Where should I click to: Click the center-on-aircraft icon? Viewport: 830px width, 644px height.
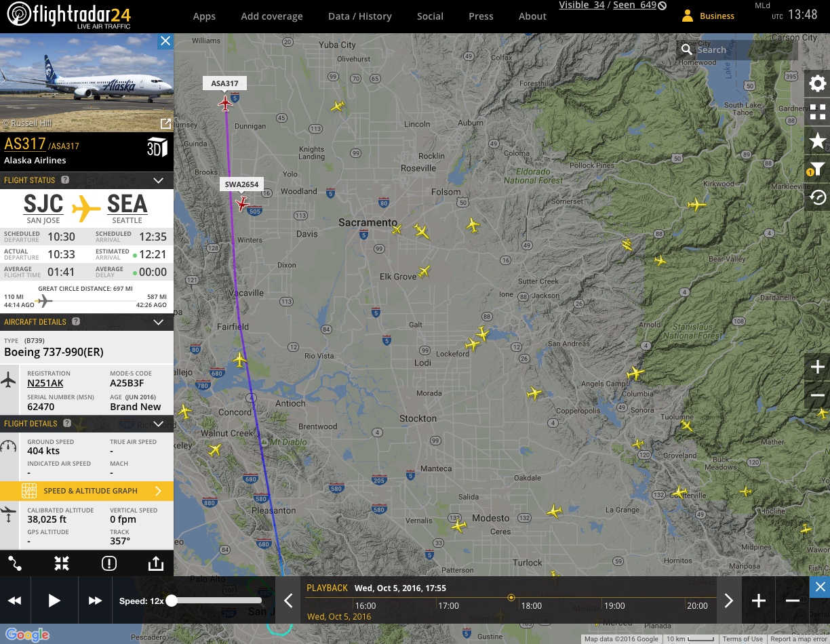coord(62,563)
